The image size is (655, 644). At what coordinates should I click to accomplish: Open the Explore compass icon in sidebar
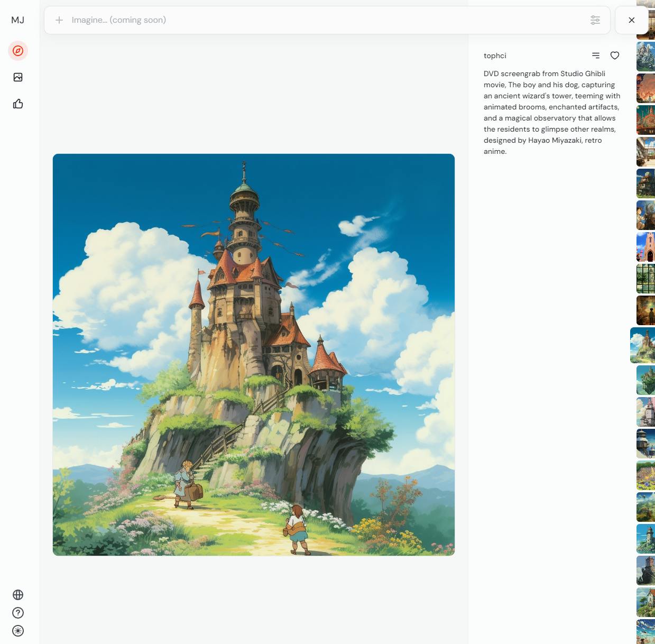pyautogui.click(x=18, y=51)
